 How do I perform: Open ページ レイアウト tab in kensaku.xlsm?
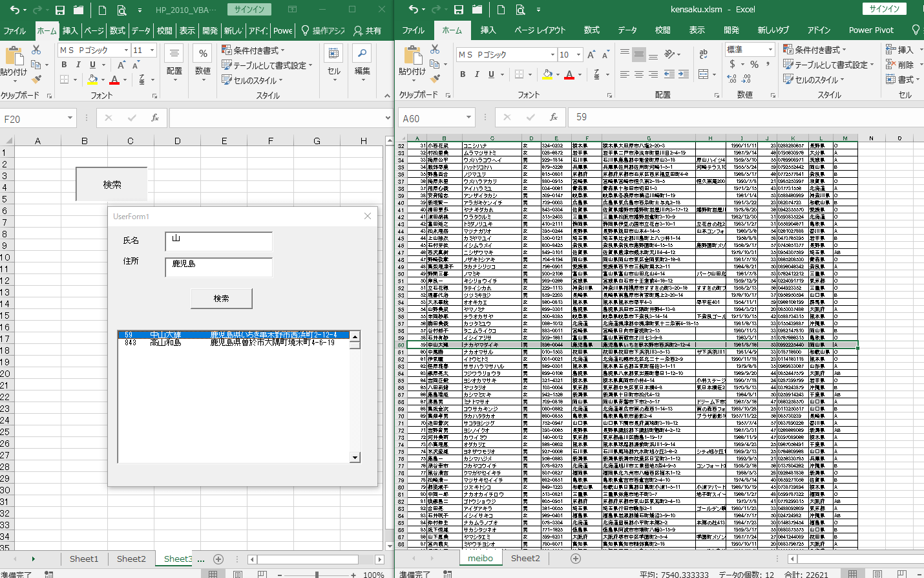click(540, 30)
